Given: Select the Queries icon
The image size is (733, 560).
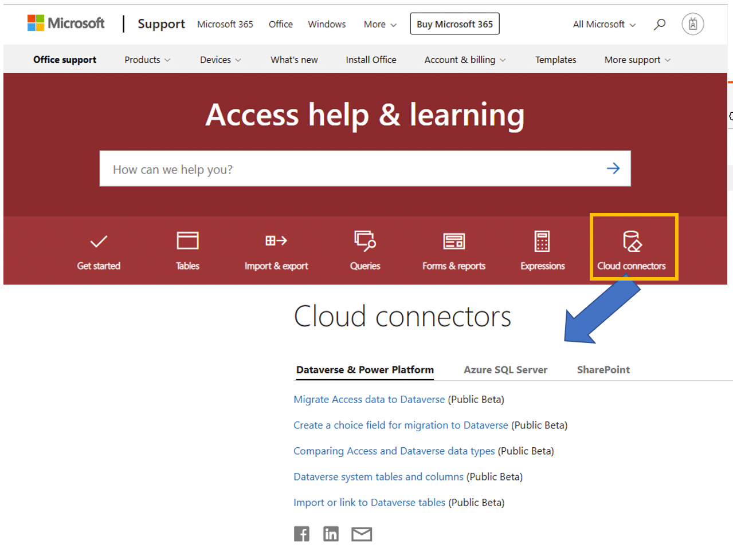Looking at the screenshot, I should [365, 240].
